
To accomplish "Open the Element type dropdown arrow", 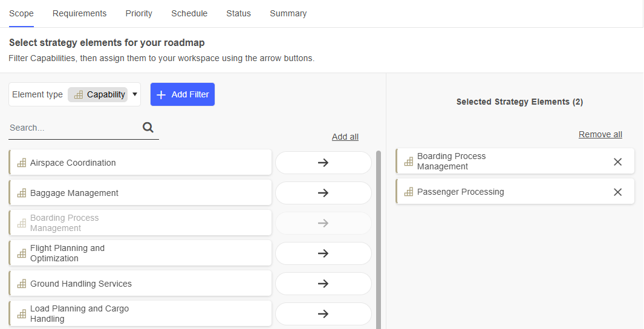I will [x=135, y=94].
